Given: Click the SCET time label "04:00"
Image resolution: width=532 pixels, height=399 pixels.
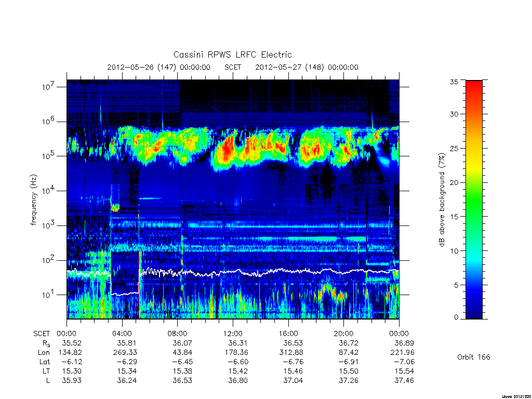Looking at the screenshot, I should click(x=122, y=334).
